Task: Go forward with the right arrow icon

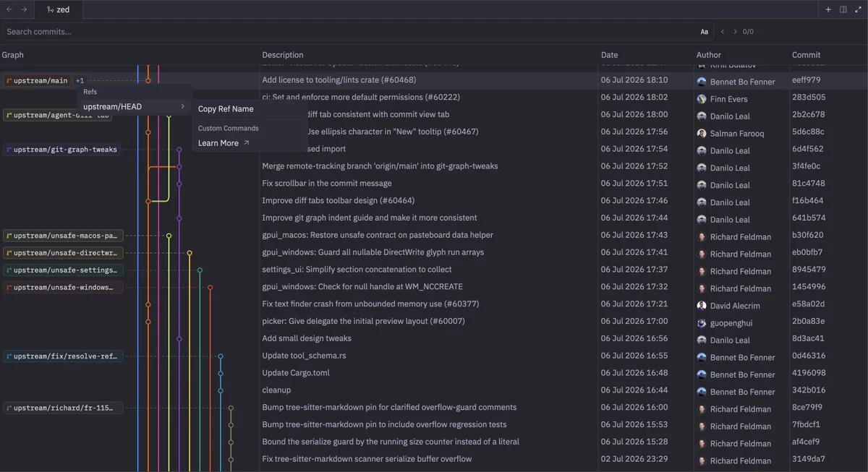Action: point(24,9)
